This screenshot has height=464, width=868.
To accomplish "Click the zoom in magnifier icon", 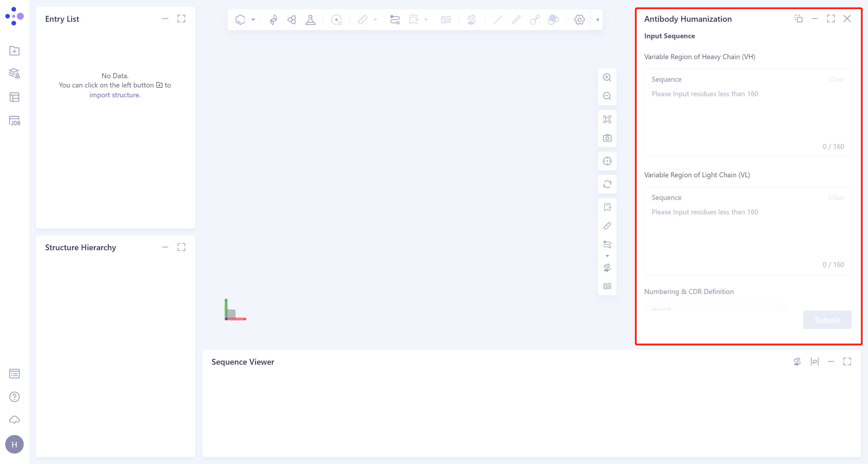I will pos(607,78).
